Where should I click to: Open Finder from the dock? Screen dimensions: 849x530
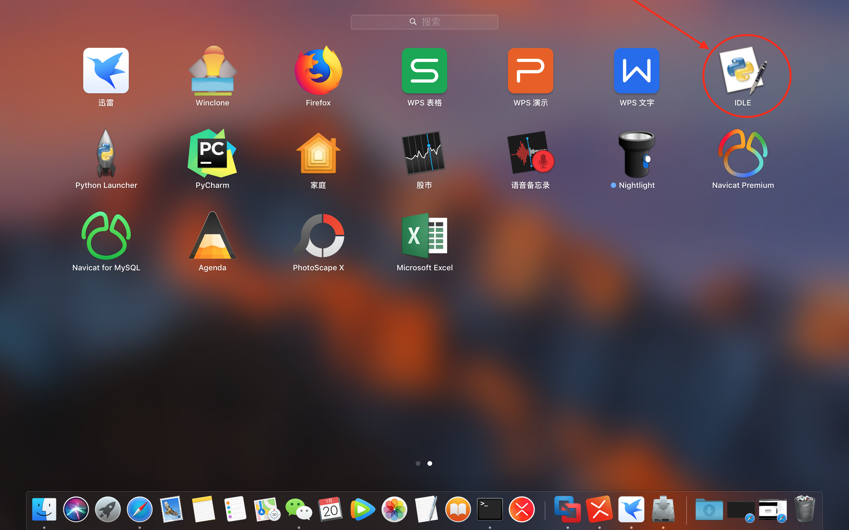[44, 509]
